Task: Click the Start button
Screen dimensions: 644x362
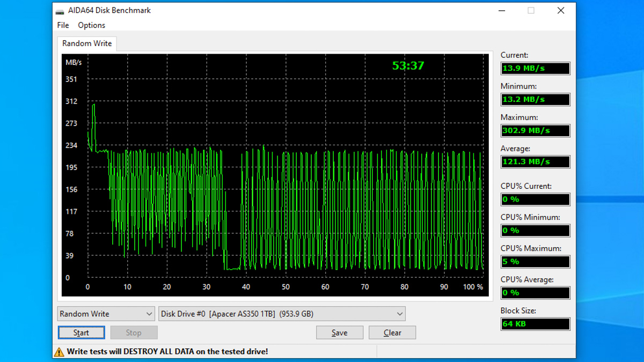Action: 81,333
